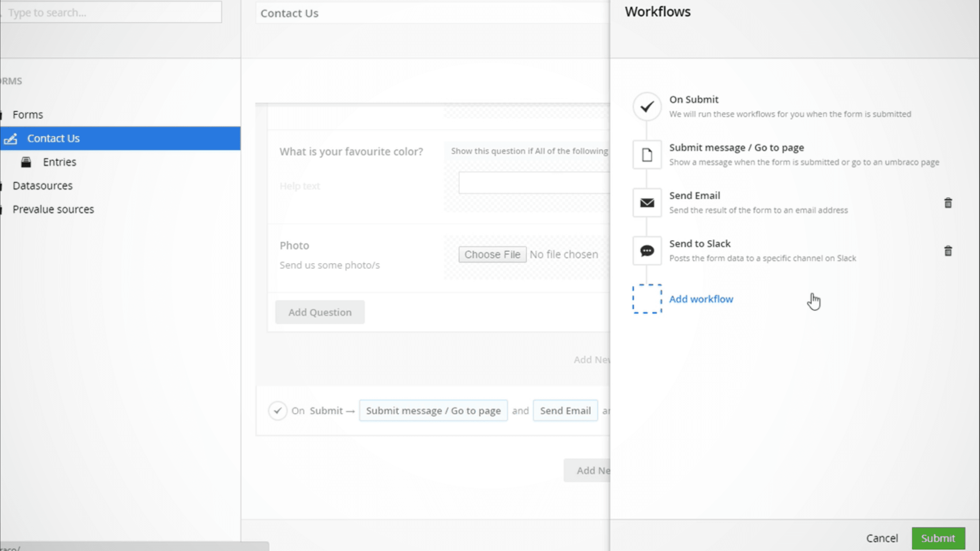Click the Send Email envelope icon

[647, 203]
